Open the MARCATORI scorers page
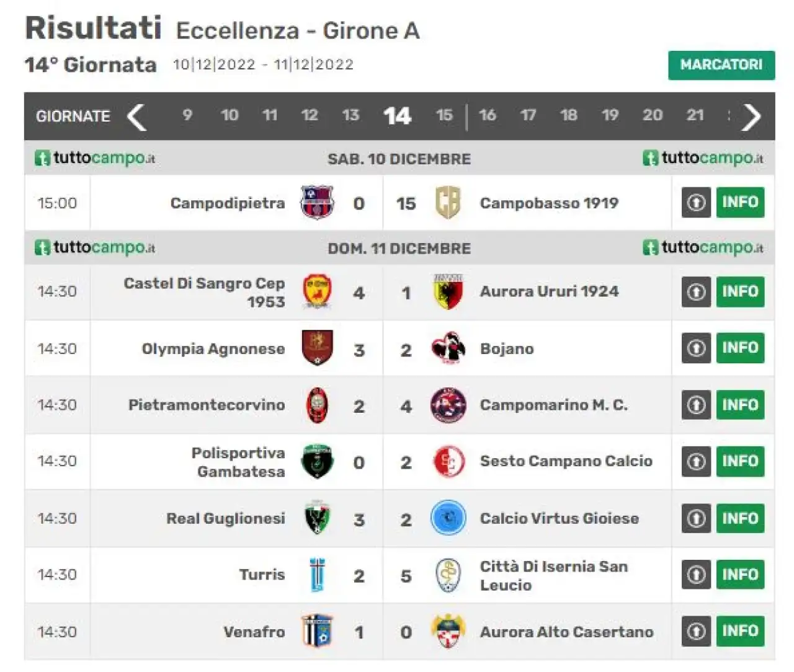 pos(721,65)
